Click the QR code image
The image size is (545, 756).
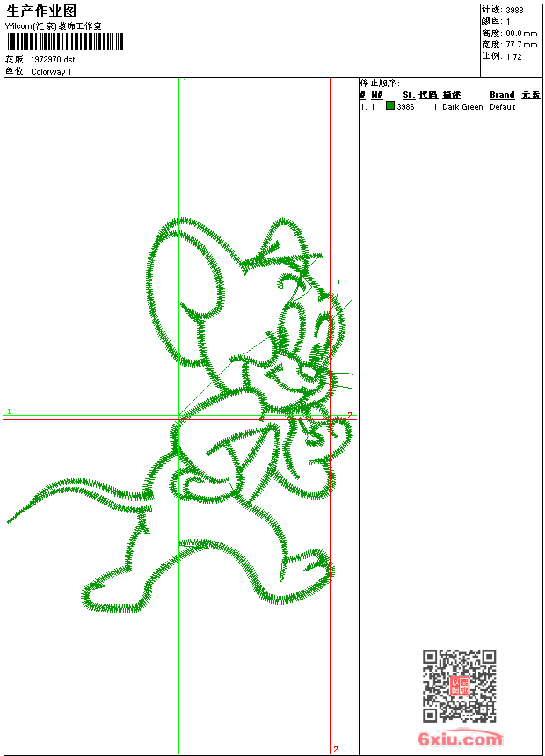click(x=460, y=686)
